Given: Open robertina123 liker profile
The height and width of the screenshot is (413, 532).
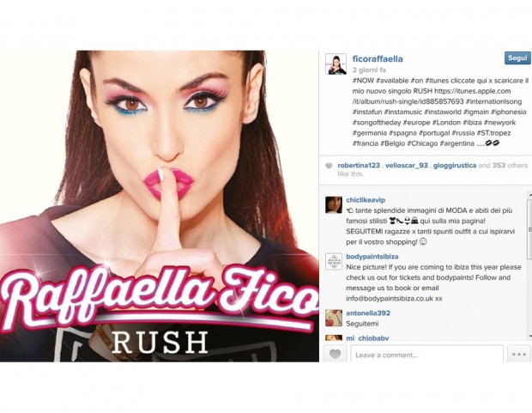Looking at the screenshot, I should (359, 166).
